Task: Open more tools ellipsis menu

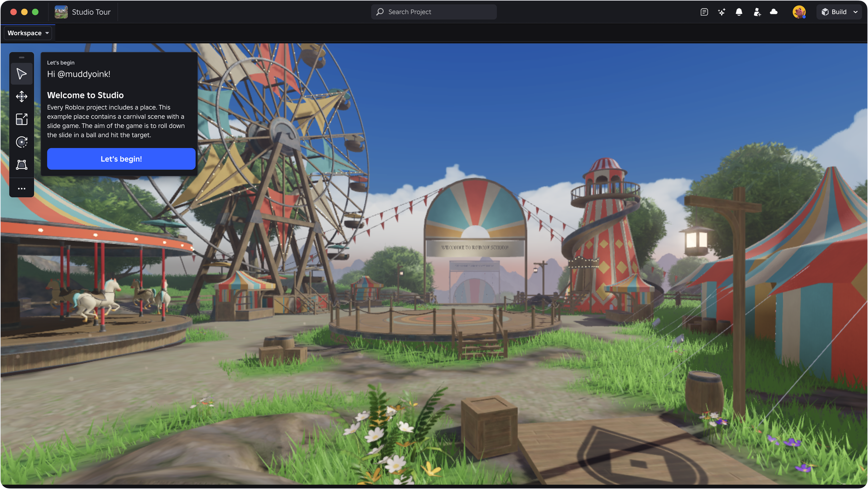Action: tap(22, 189)
